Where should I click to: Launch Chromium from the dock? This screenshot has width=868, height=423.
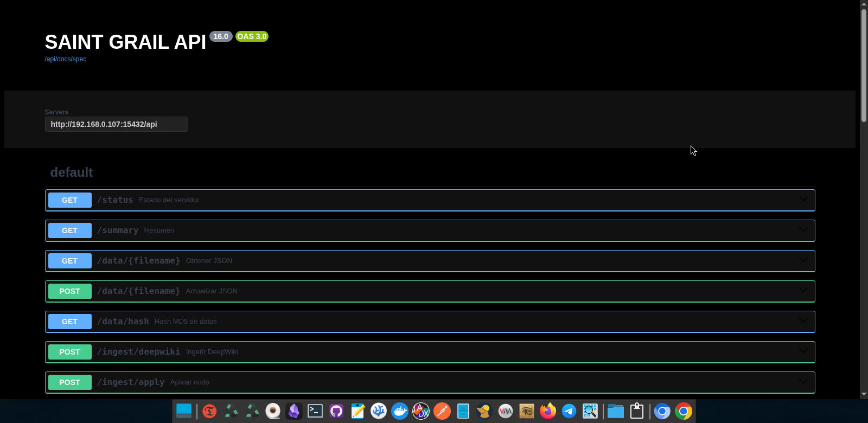pos(662,411)
